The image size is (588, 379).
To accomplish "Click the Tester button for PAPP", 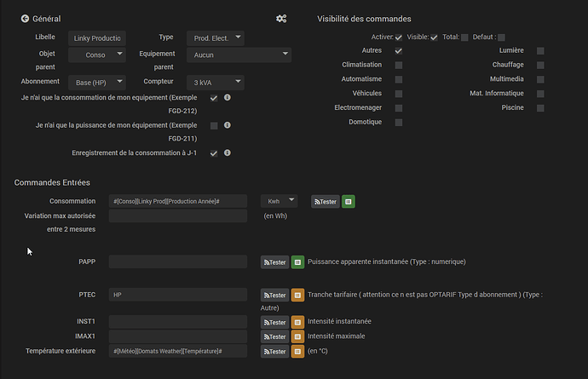I will click(x=274, y=262).
